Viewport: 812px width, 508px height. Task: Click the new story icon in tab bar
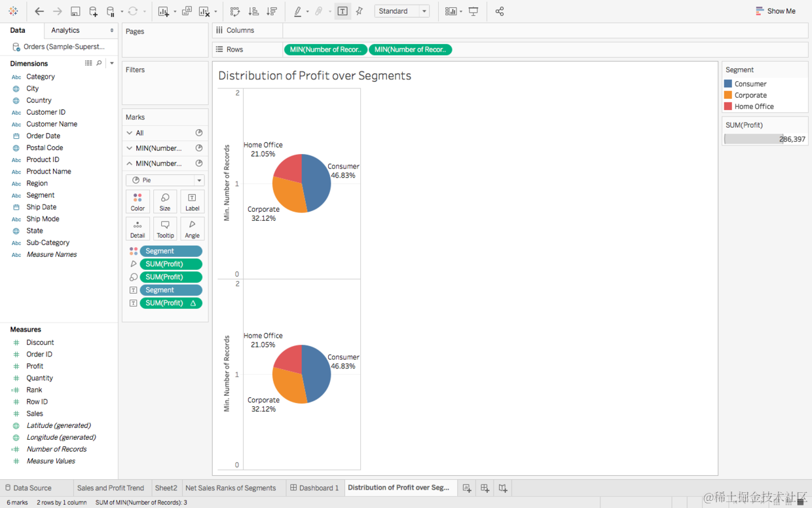pos(503,488)
